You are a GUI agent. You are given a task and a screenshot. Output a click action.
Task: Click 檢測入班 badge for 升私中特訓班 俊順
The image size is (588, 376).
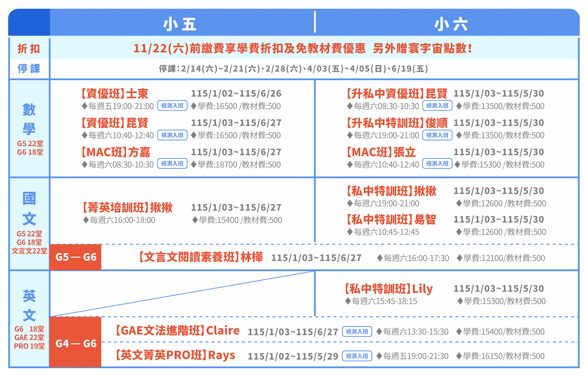437,135
